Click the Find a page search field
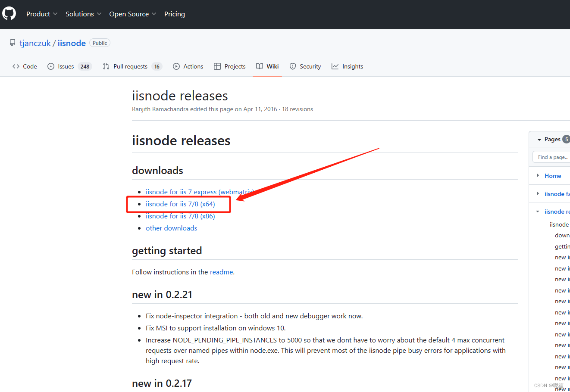Image resolution: width=570 pixels, height=392 pixels. 551,157
